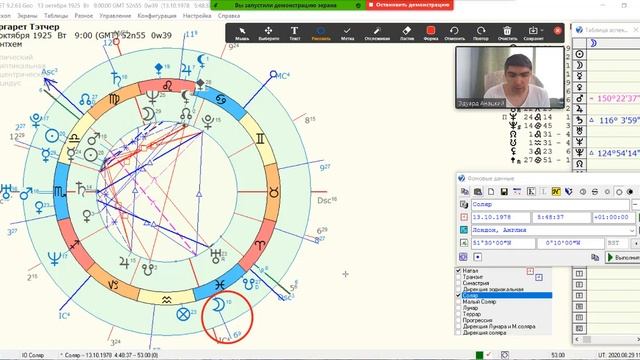Viewport: 640px width, 360px height.
Task: Click the copy data icon in background data panel
Action: pyautogui.click(x=464, y=191)
